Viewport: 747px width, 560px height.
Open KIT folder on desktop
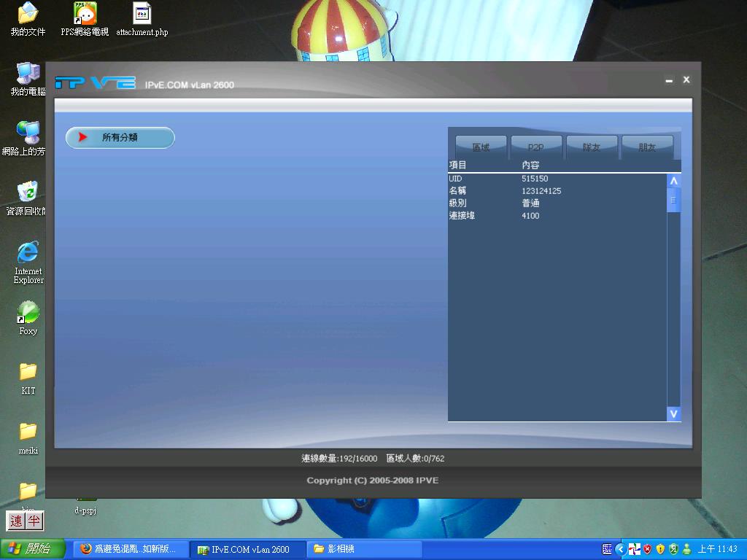click(x=28, y=378)
